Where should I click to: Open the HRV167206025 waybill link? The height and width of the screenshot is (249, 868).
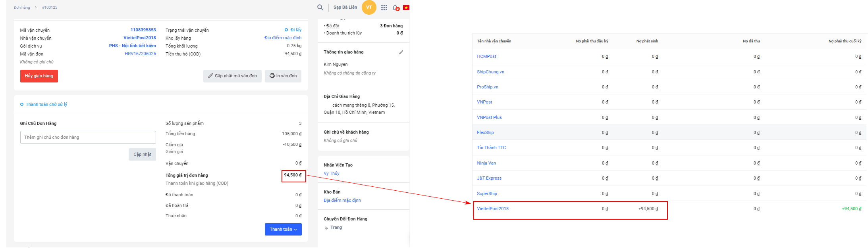[x=140, y=54]
